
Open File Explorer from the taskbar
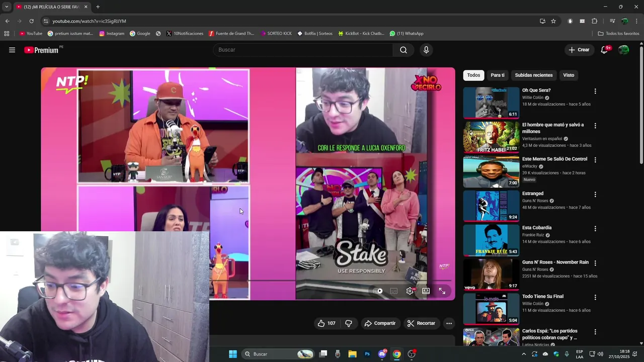[x=352, y=354]
